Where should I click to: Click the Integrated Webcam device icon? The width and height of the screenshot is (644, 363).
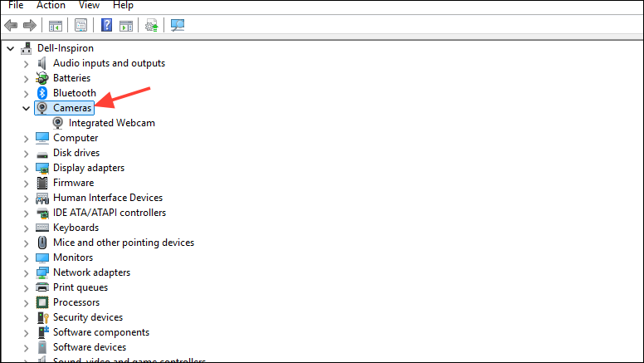click(x=58, y=123)
